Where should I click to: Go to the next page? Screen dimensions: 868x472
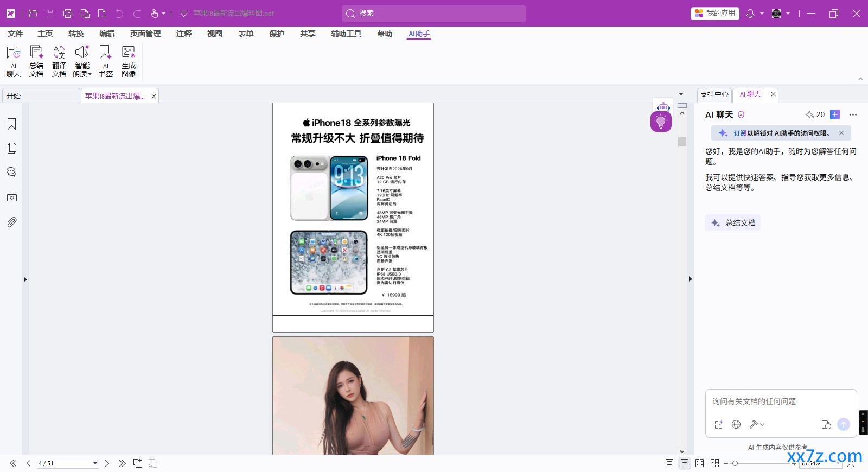pos(107,463)
